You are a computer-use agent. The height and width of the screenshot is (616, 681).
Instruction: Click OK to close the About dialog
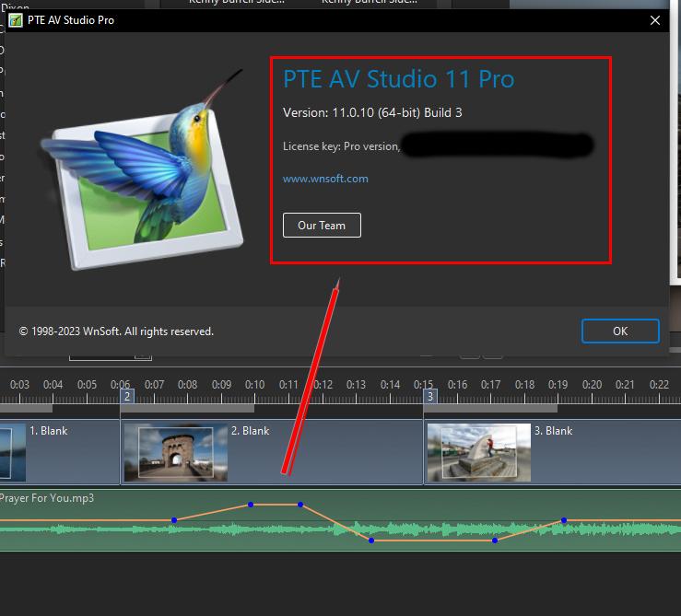click(x=620, y=331)
